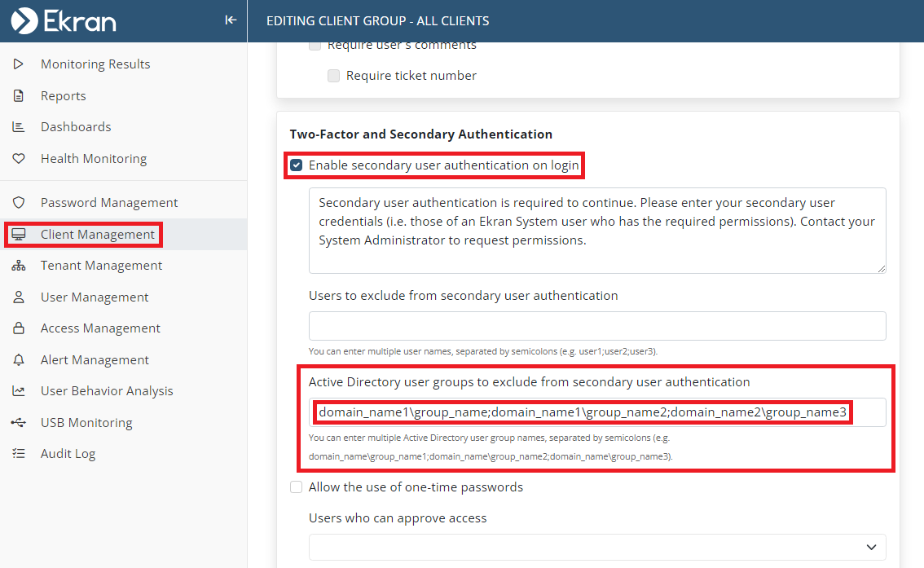Open Tenant Management in the sidebar
Screen dimensions: 924x568
(101, 266)
